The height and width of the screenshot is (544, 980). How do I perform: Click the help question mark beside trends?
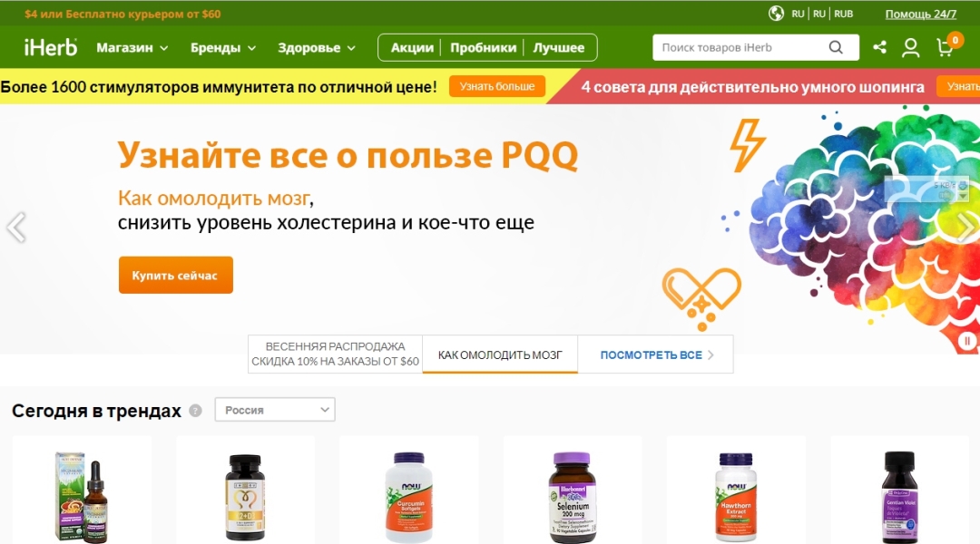click(x=196, y=411)
